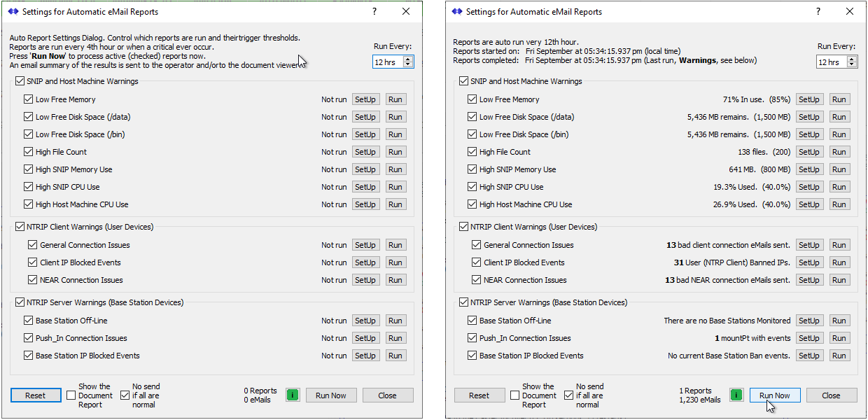Collapse NTRIP Client Warnings group in right dialog
Viewport: 868px width, 420px height.
463,227
